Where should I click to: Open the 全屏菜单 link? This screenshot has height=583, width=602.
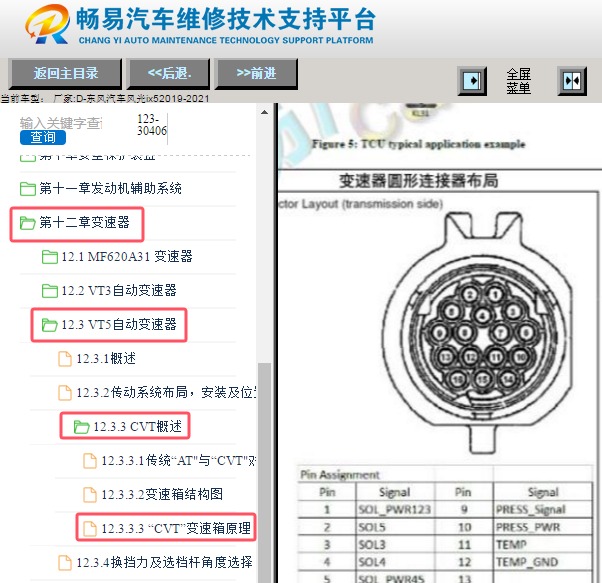click(518, 81)
